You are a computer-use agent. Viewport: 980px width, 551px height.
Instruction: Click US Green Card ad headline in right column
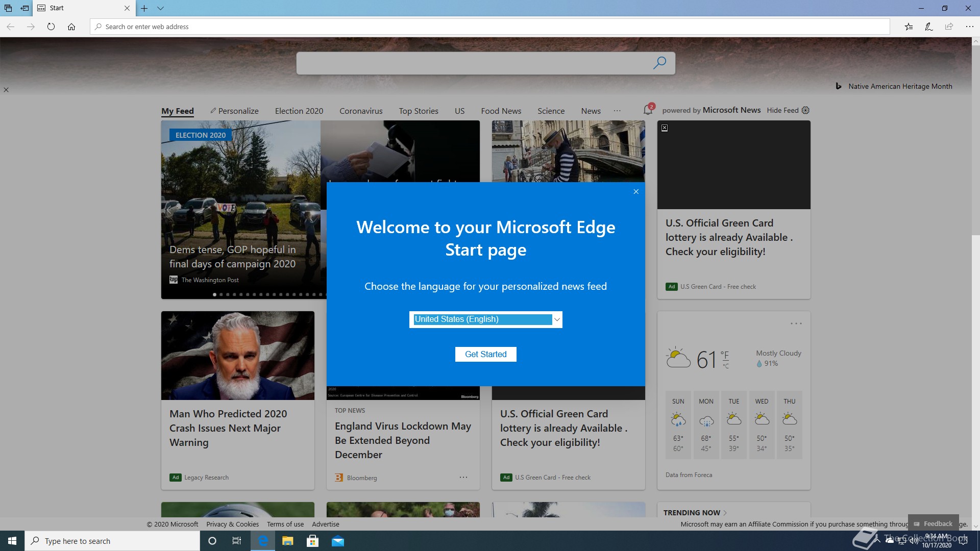(x=729, y=237)
